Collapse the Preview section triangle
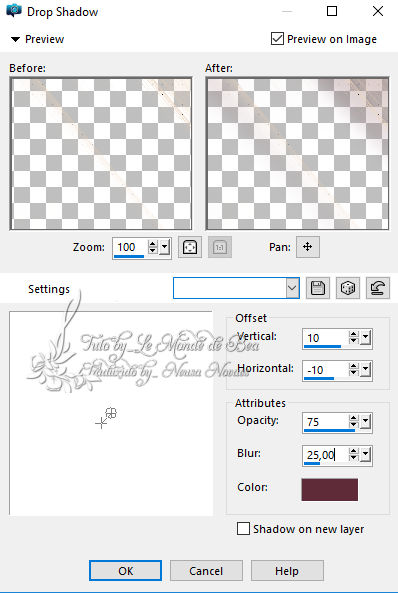 [15, 39]
